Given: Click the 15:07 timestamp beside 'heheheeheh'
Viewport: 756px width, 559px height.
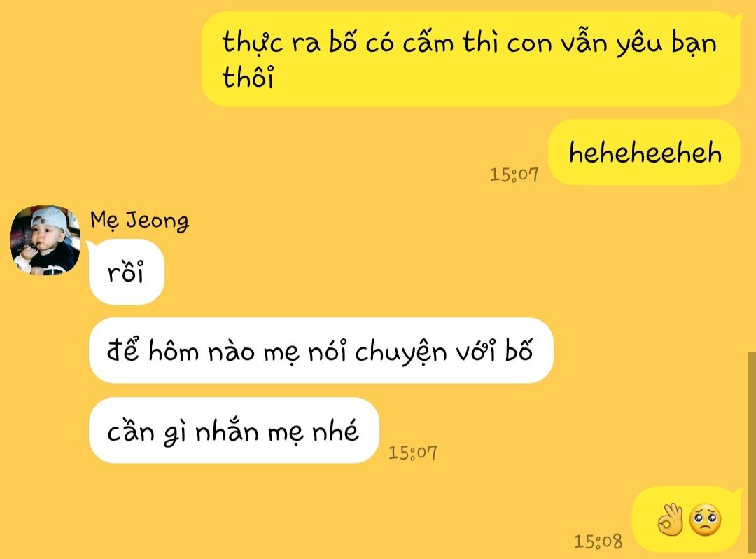Looking at the screenshot, I should tap(514, 174).
